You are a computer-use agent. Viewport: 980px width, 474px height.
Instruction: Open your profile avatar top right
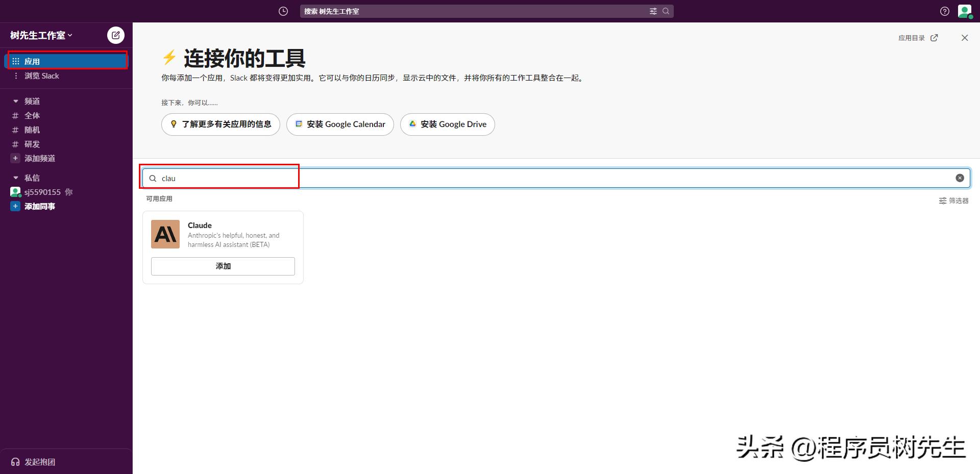(x=964, y=11)
